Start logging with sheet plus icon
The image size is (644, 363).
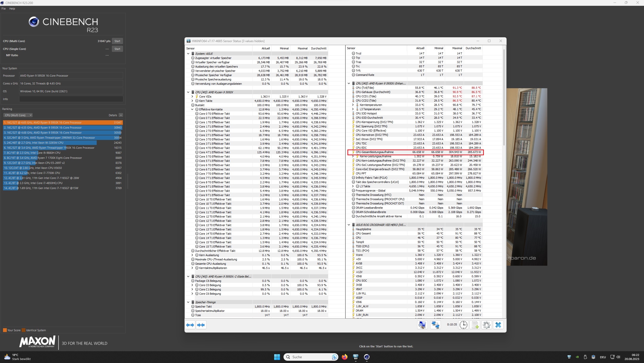coord(475,325)
